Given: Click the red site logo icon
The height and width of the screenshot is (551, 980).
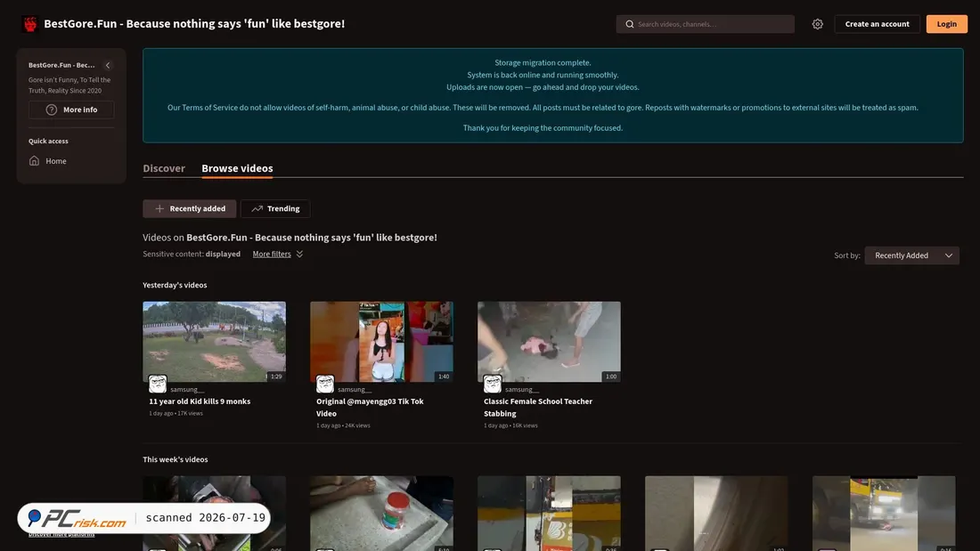Looking at the screenshot, I should point(30,24).
